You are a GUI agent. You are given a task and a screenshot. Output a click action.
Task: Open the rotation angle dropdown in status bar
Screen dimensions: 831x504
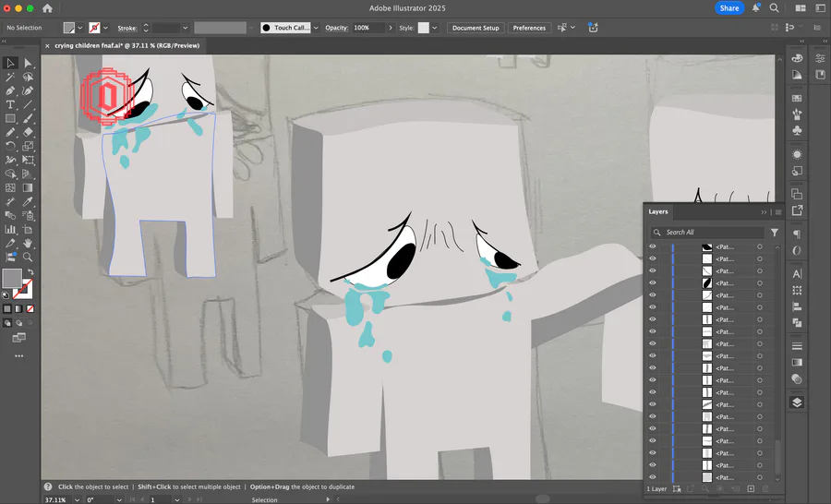(x=119, y=499)
